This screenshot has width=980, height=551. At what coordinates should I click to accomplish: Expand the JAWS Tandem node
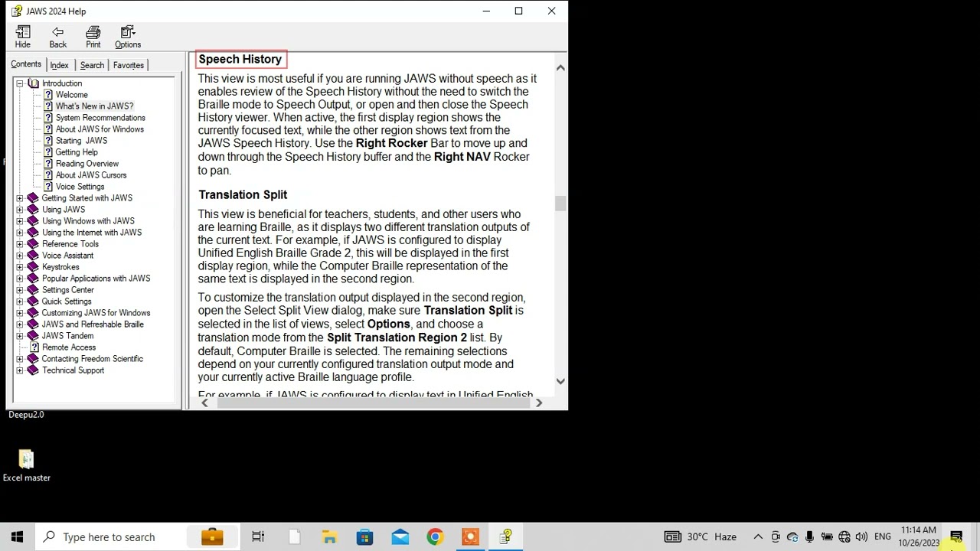(20, 336)
